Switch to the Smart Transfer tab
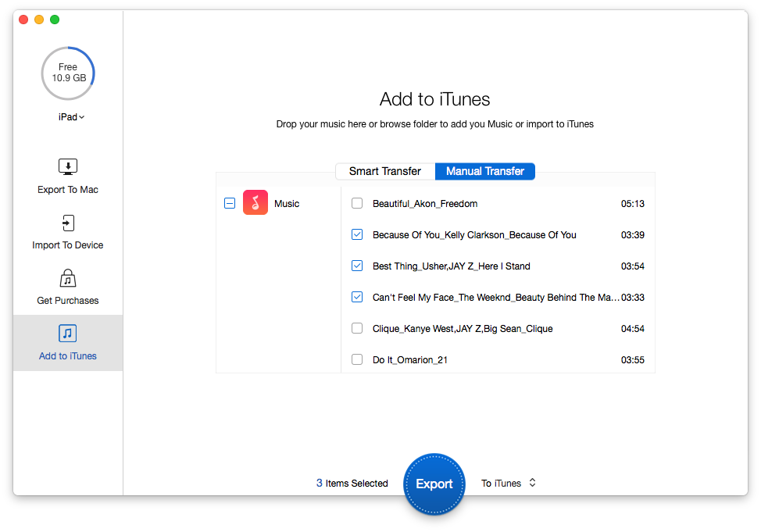Viewport: 761px width, 532px height. 385,171
